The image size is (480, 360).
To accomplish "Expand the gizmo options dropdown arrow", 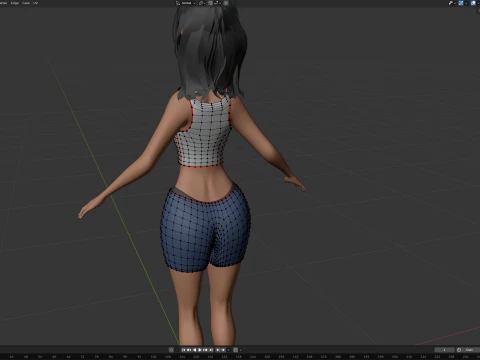I will click(466, 3).
